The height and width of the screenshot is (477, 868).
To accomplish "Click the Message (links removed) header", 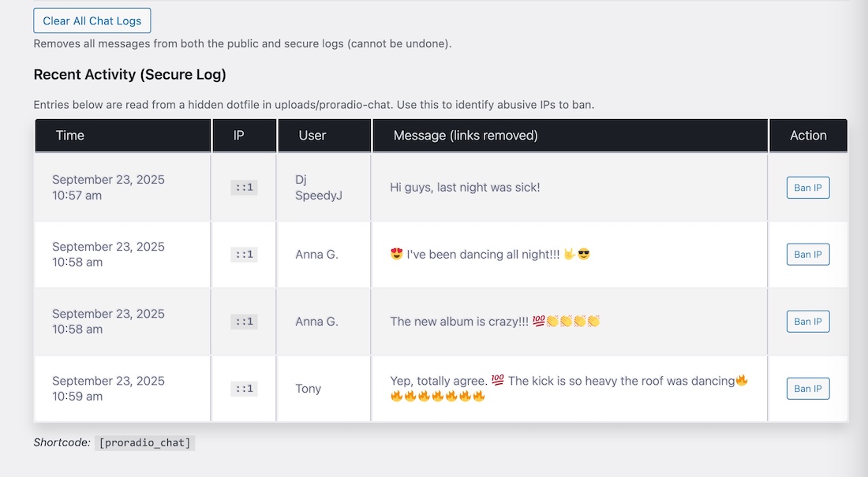I will (466, 136).
